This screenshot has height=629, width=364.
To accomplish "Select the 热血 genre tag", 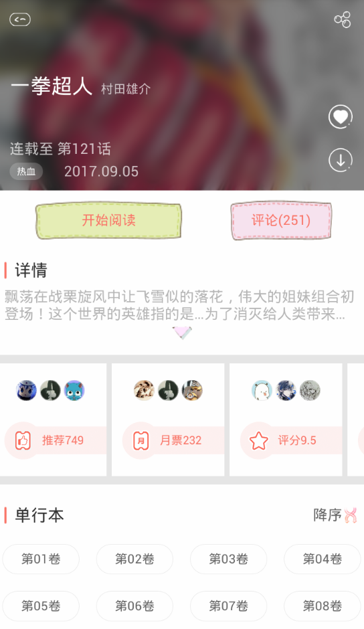I will [x=26, y=172].
